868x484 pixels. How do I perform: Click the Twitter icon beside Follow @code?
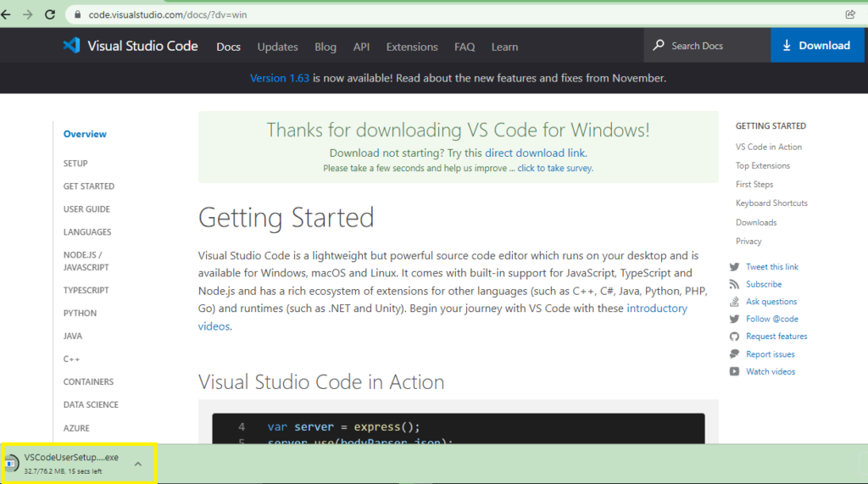pyautogui.click(x=734, y=319)
